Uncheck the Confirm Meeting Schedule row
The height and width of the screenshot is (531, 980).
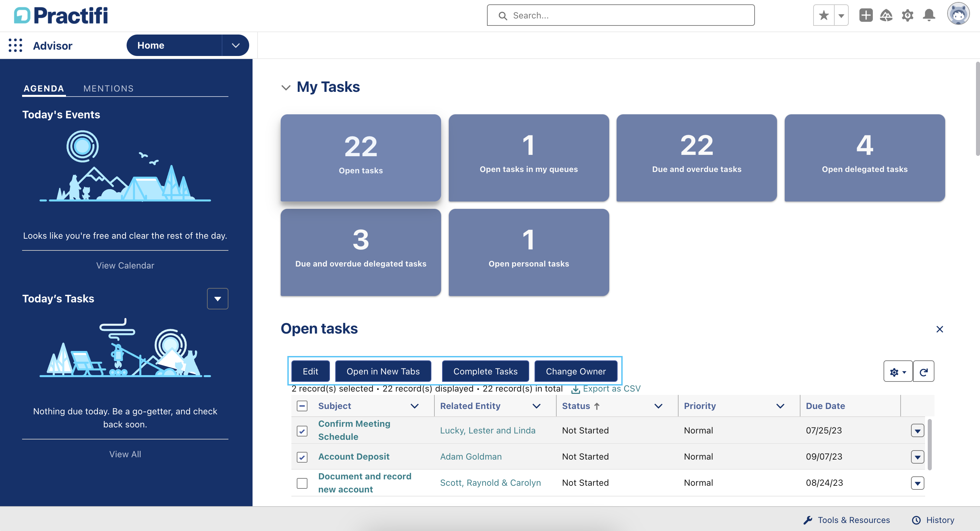tap(302, 431)
